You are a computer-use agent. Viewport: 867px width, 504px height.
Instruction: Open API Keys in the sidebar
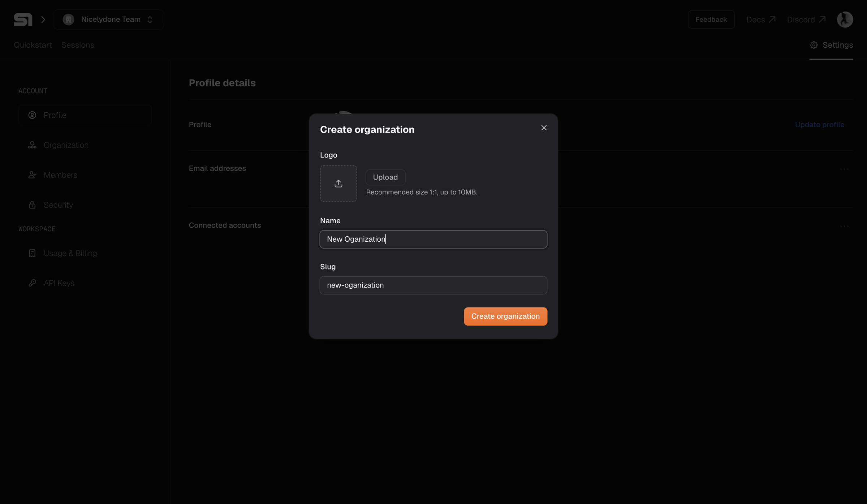point(85,283)
